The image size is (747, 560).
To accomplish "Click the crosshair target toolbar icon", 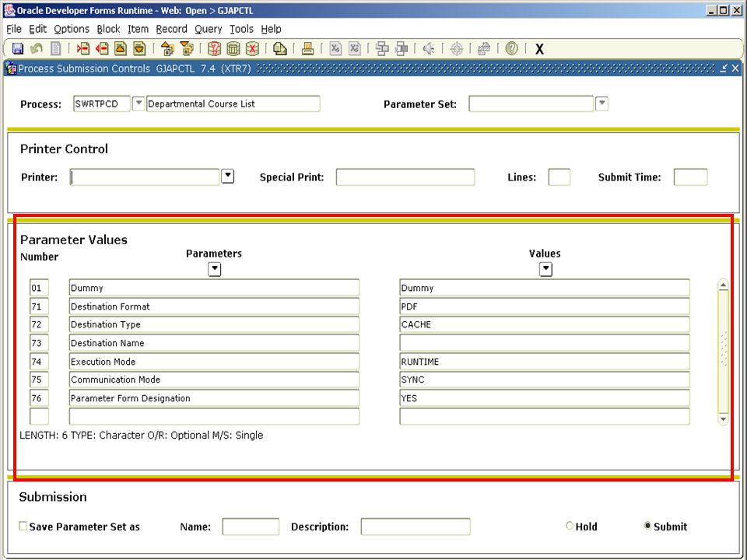I will (457, 48).
